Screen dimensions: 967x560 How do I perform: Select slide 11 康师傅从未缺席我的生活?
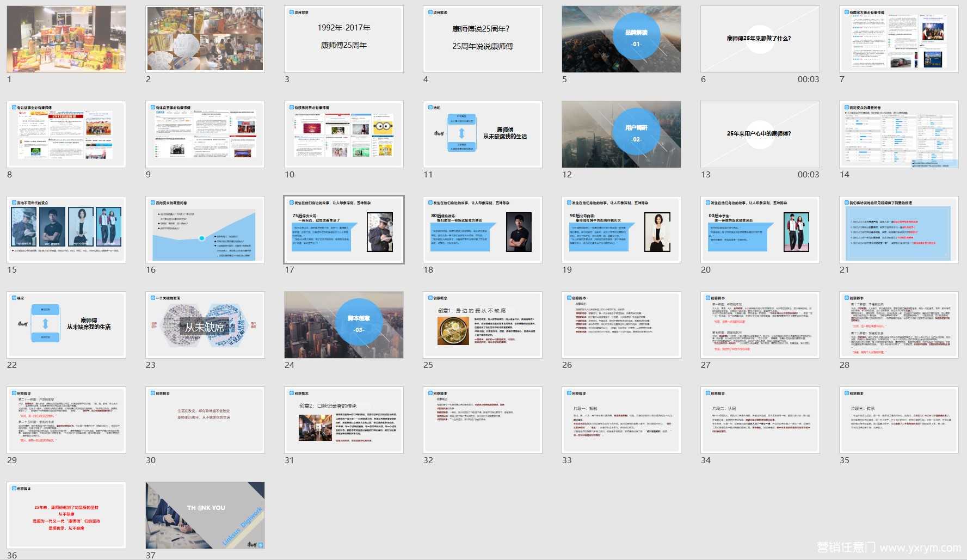click(483, 134)
